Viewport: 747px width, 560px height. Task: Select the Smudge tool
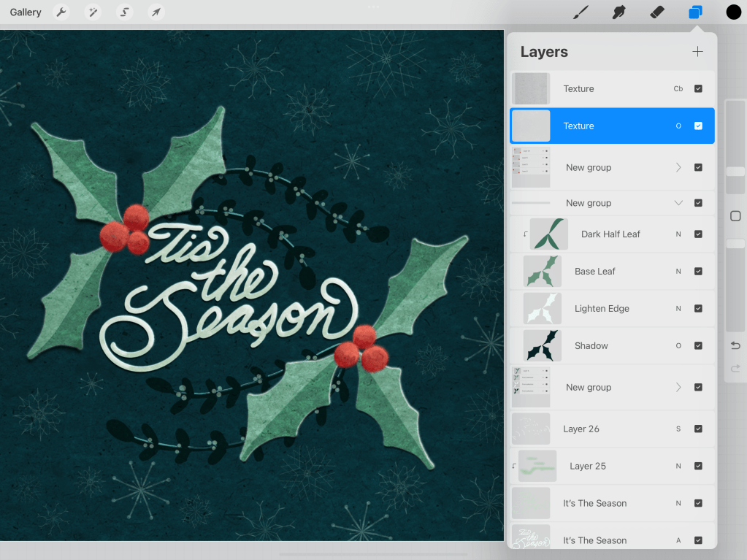click(619, 12)
